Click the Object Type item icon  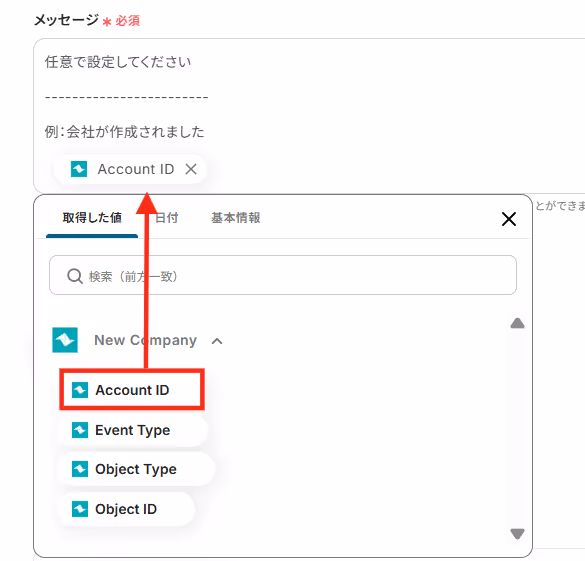[80, 469]
